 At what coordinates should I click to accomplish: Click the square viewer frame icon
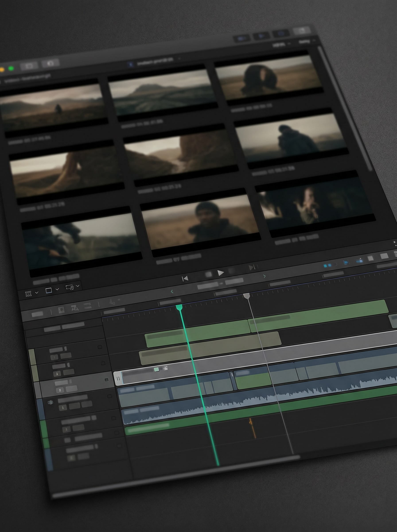49,290
